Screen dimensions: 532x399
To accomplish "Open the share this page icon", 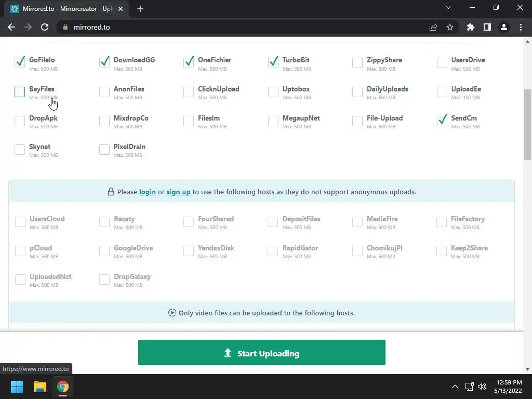I will tap(433, 27).
